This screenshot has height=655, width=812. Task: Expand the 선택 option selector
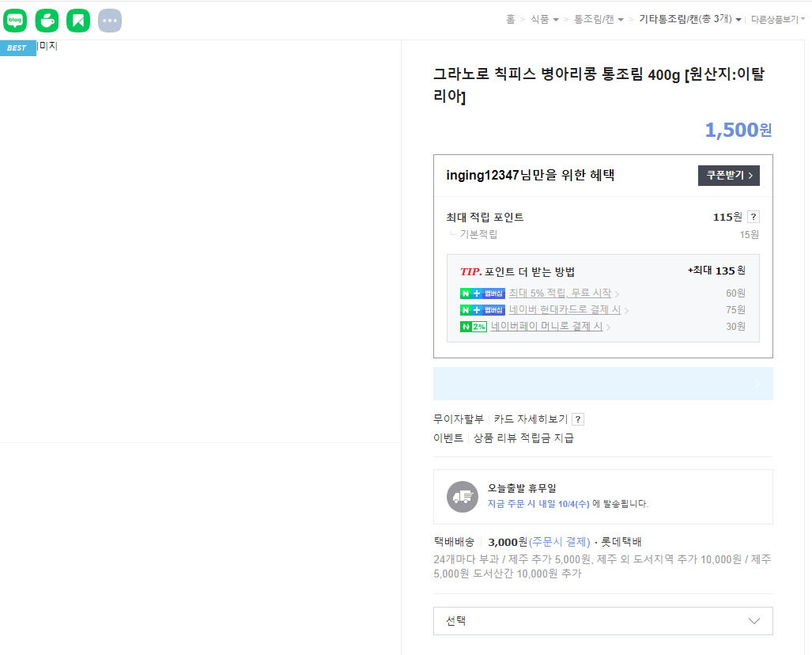point(602,621)
